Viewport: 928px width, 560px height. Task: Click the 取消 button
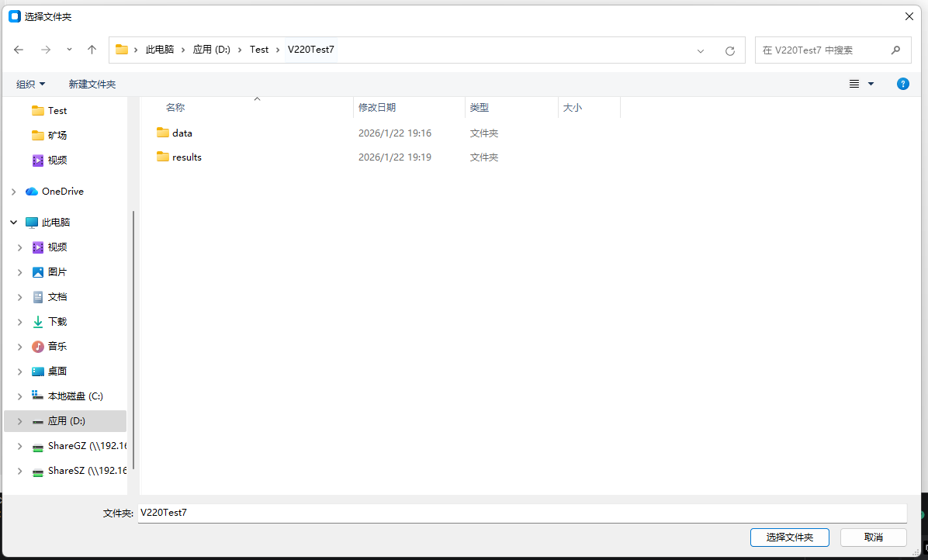(x=873, y=538)
